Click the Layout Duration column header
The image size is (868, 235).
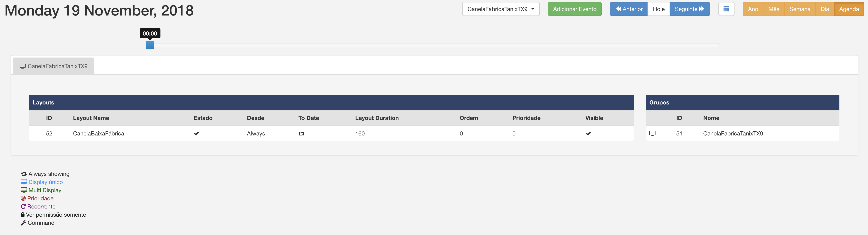click(x=377, y=118)
